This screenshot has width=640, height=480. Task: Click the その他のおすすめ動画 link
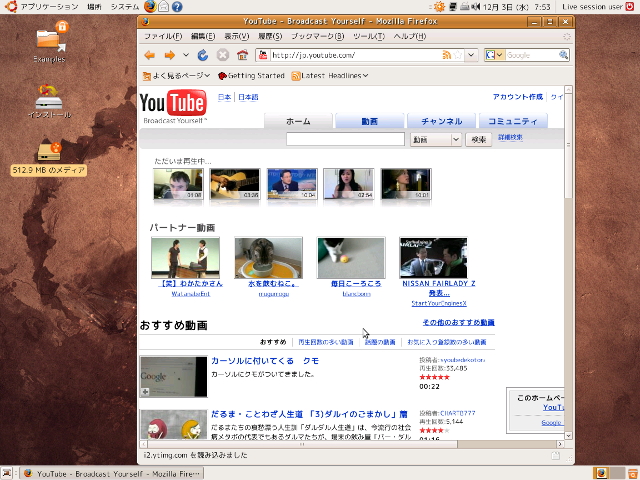coord(458,322)
